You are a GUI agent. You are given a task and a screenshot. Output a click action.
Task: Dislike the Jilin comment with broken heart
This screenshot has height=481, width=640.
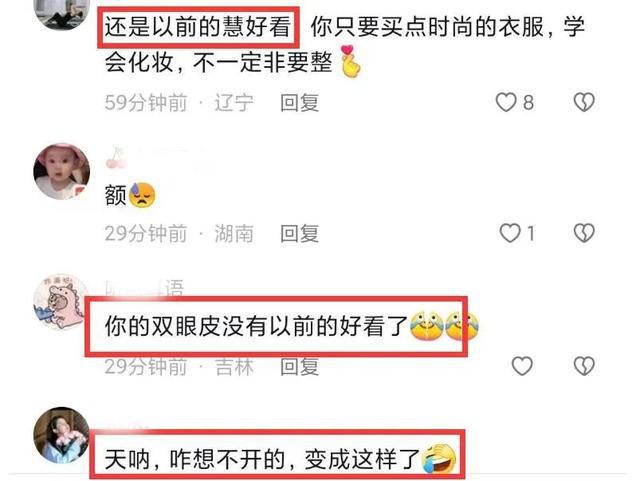(584, 366)
